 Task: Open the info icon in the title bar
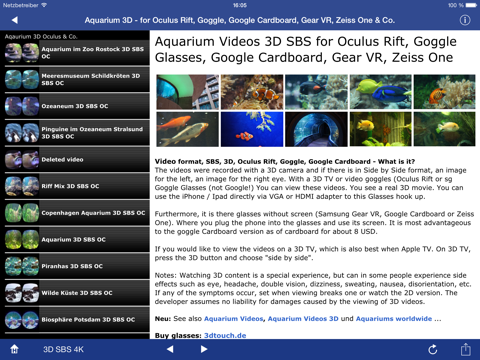tap(465, 20)
